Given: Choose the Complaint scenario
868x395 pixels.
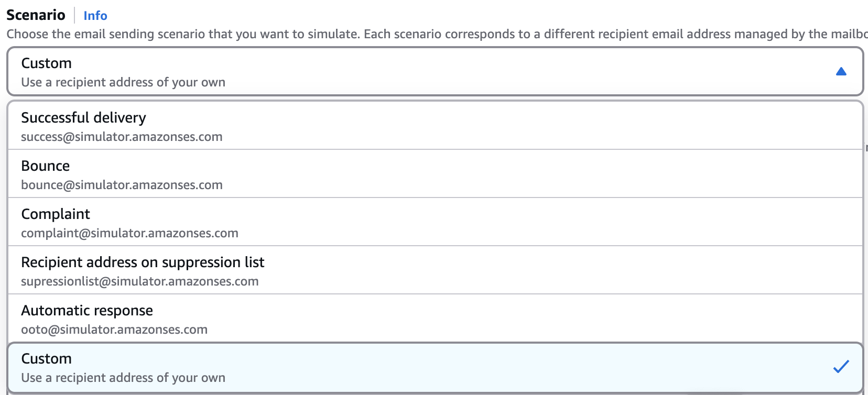Looking at the screenshot, I should click(x=56, y=214).
